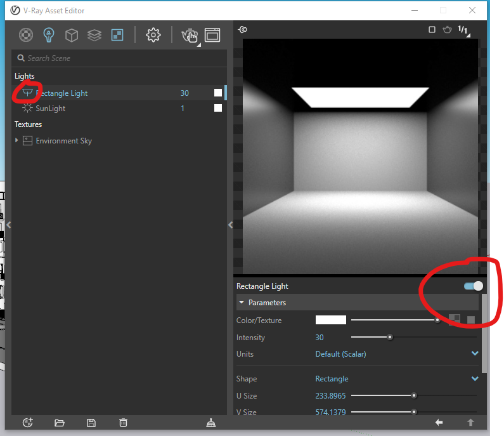
Task: Expand the Environment Sky texture item
Action: tap(17, 140)
